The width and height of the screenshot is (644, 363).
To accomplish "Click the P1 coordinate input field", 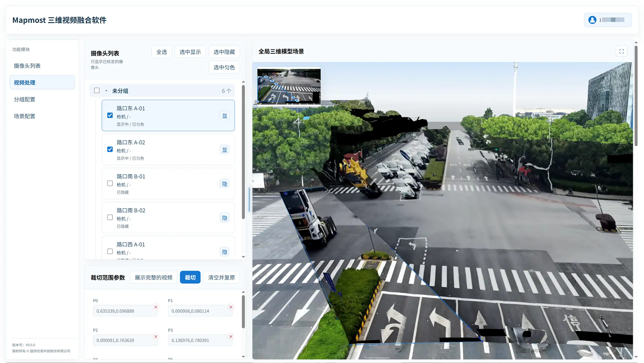I will 200,311.
